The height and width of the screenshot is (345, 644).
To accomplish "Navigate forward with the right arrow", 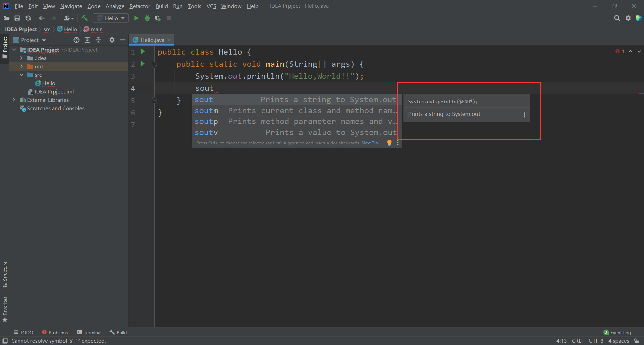I will 53,18.
